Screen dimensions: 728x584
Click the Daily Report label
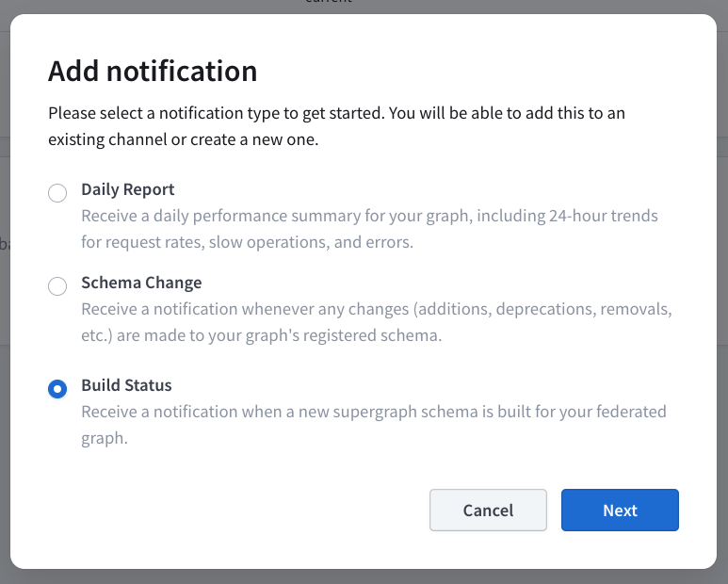[x=128, y=189]
